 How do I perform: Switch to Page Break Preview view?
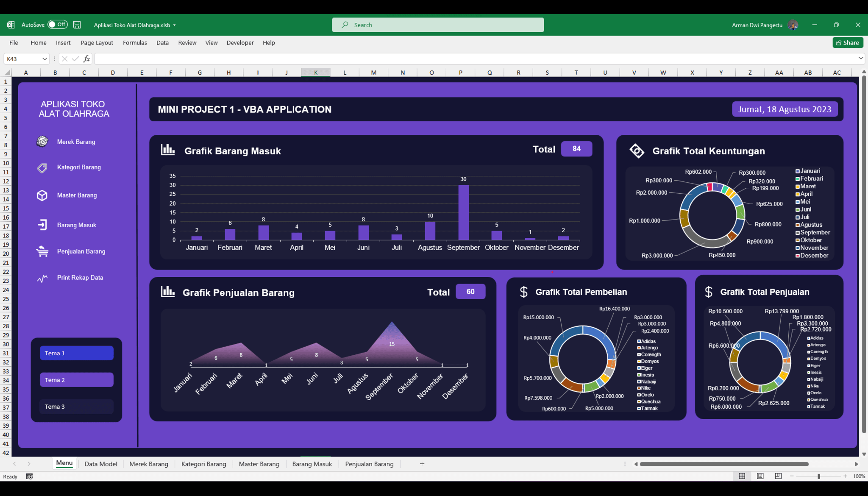tap(778, 476)
